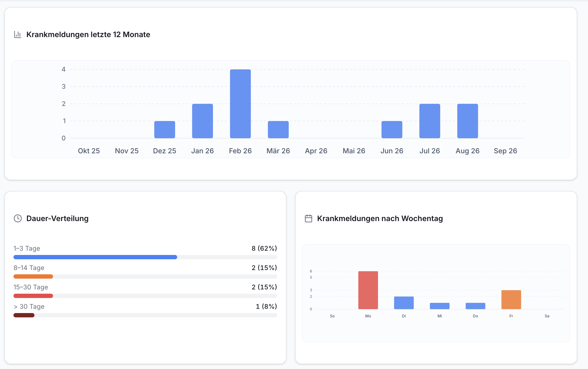Screen dimensions: 588x369
Task: Click the 'Fr' weekday axis label
Action: tap(511, 316)
